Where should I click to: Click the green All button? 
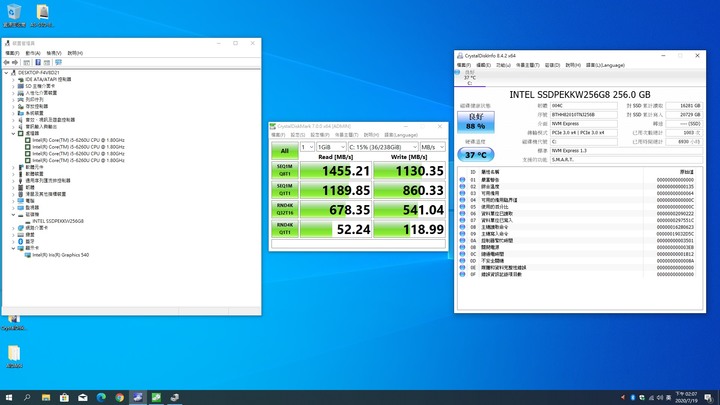(x=285, y=151)
